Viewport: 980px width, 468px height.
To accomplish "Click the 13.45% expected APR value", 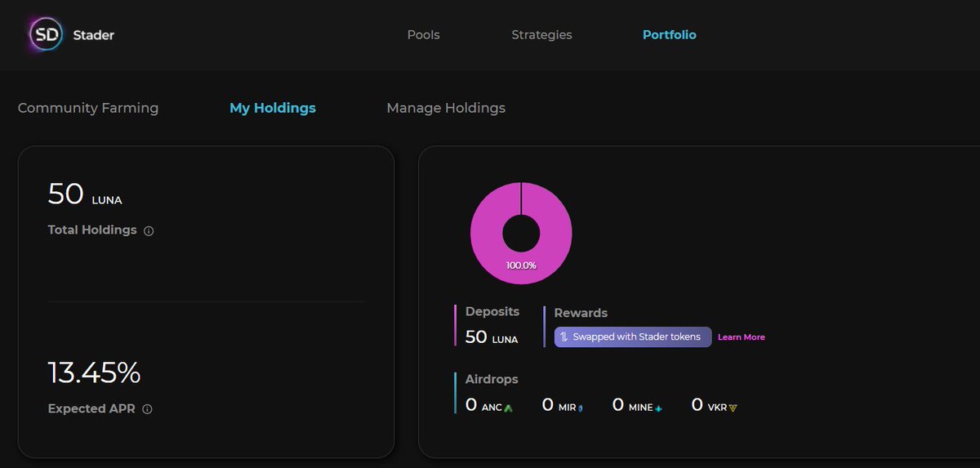I will click(x=94, y=373).
